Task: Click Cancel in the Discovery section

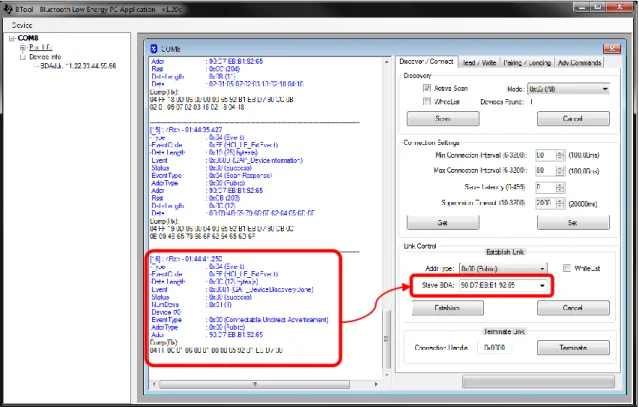Action: [573, 119]
